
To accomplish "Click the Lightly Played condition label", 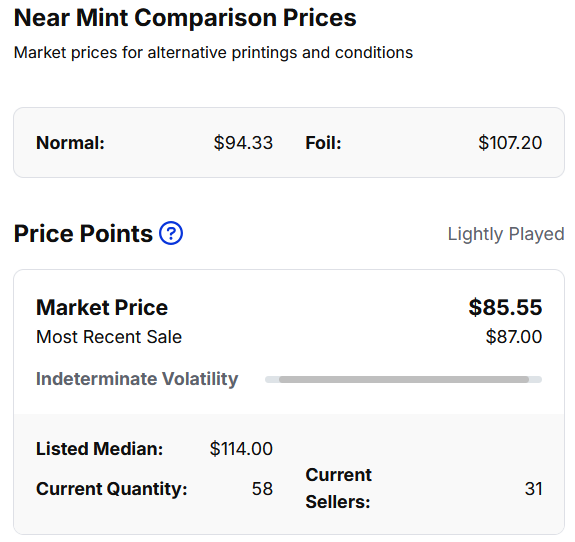I will coord(506,234).
